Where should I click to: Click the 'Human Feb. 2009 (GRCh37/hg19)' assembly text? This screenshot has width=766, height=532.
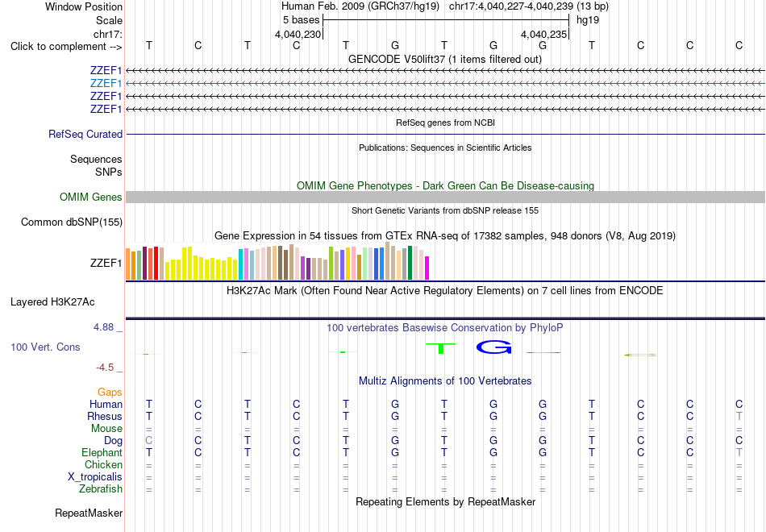[360, 6]
